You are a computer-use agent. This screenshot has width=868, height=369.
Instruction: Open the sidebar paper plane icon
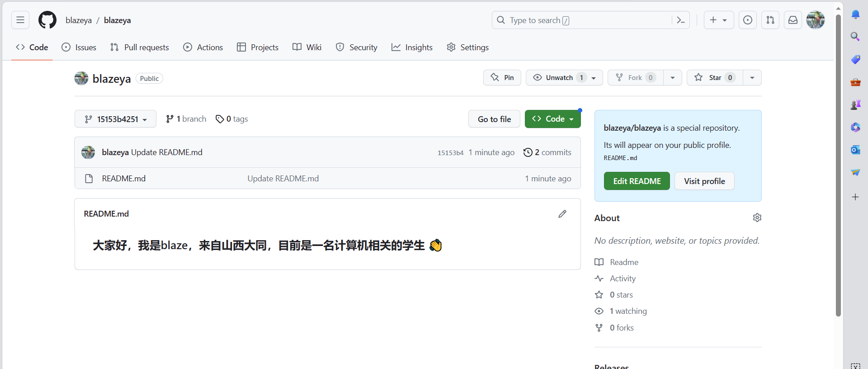pyautogui.click(x=855, y=172)
